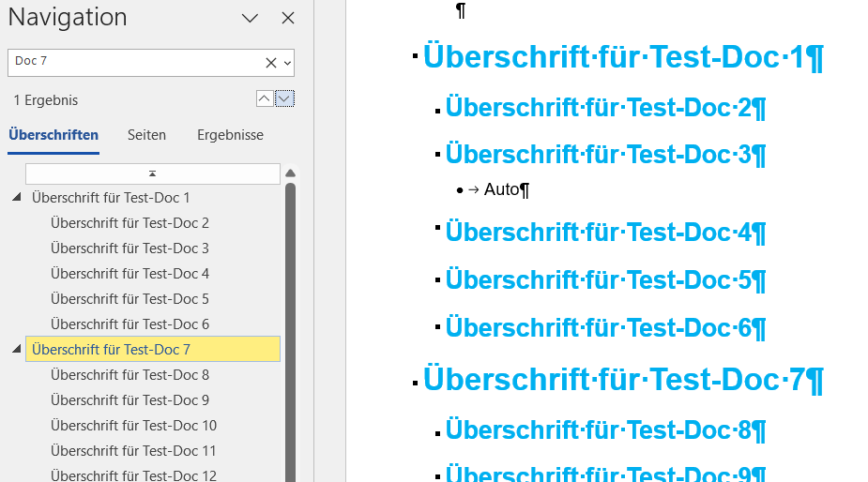This screenshot has height=482, width=868.
Task: Jump to the beginning of the document bar
Action: click(153, 173)
